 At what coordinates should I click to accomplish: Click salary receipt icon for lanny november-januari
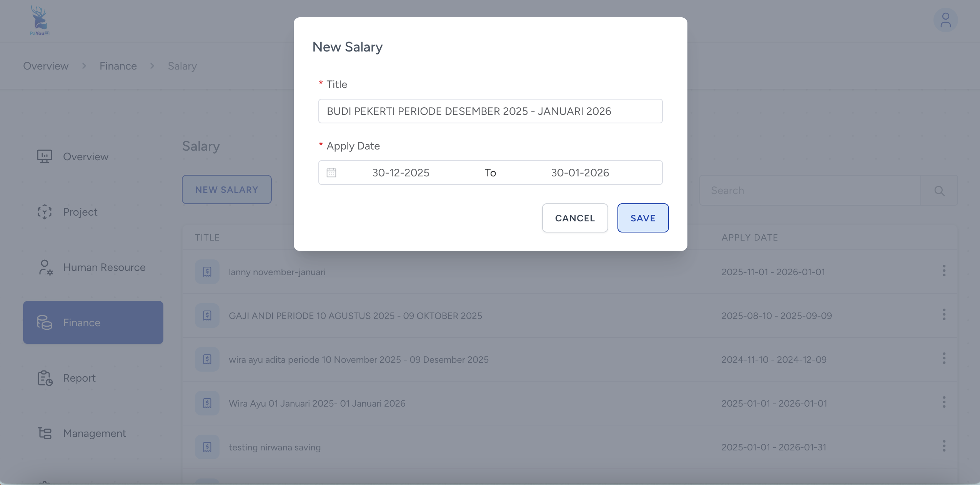coord(207,272)
